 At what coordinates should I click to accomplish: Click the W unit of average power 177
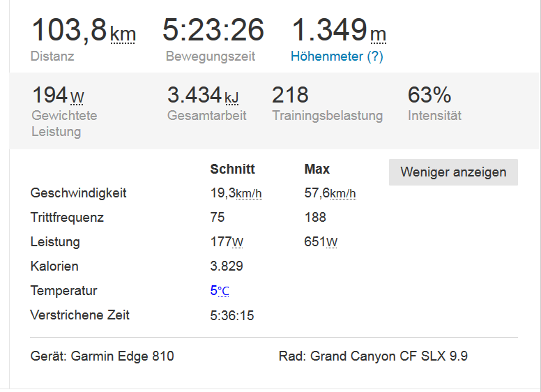pyautogui.click(x=238, y=242)
